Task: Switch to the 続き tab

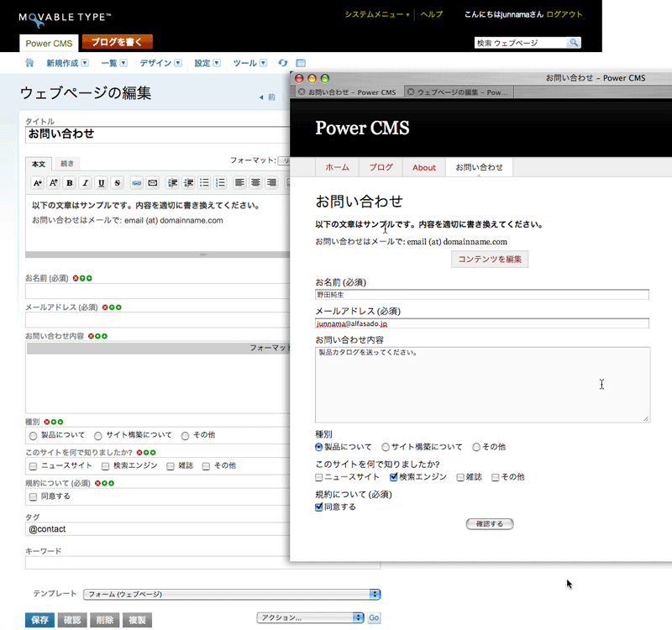Action: [67, 163]
